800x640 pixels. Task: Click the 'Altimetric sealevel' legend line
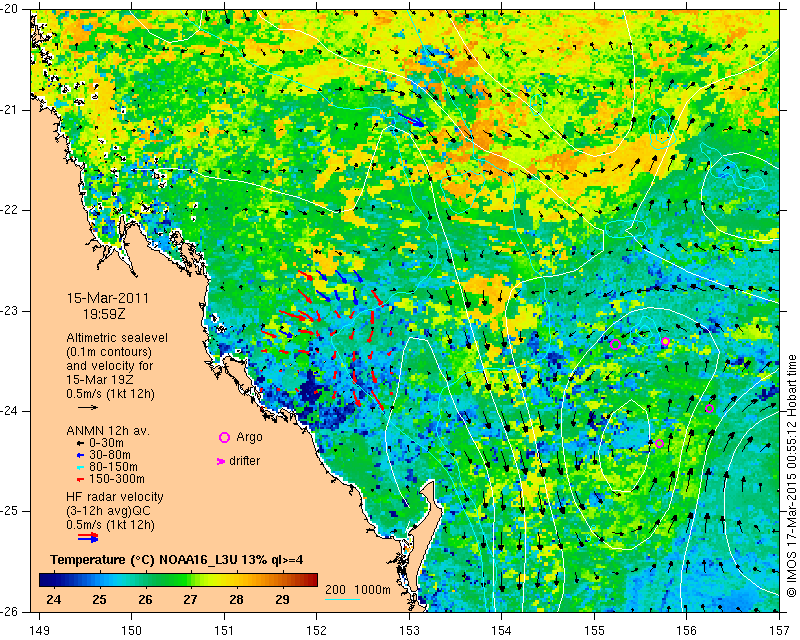(x=117, y=338)
